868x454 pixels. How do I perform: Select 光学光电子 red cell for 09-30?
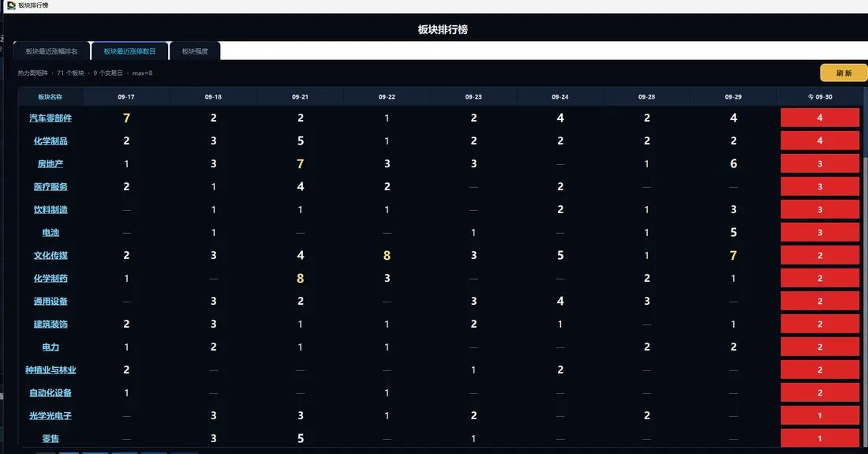point(820,415)
